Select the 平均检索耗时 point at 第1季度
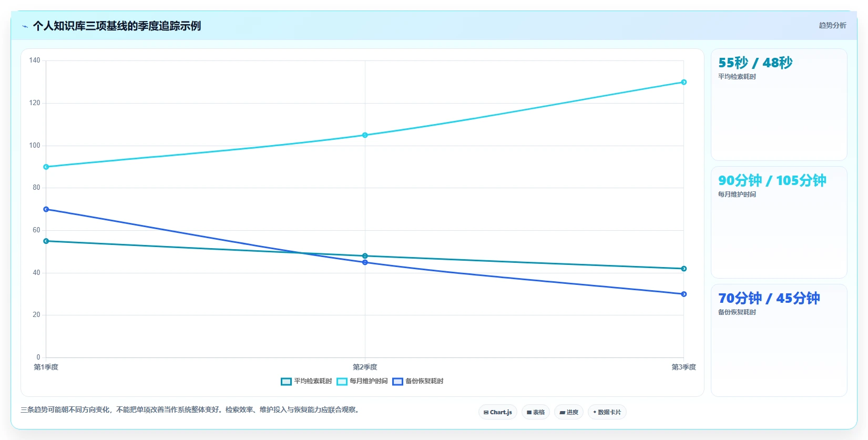Screen dimensions: 868x440 click(x=46, y=241)
